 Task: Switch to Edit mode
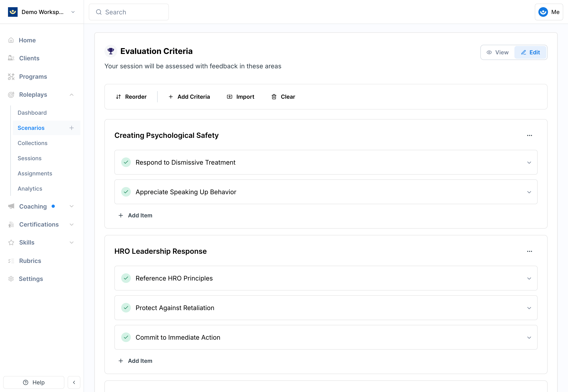530,52
